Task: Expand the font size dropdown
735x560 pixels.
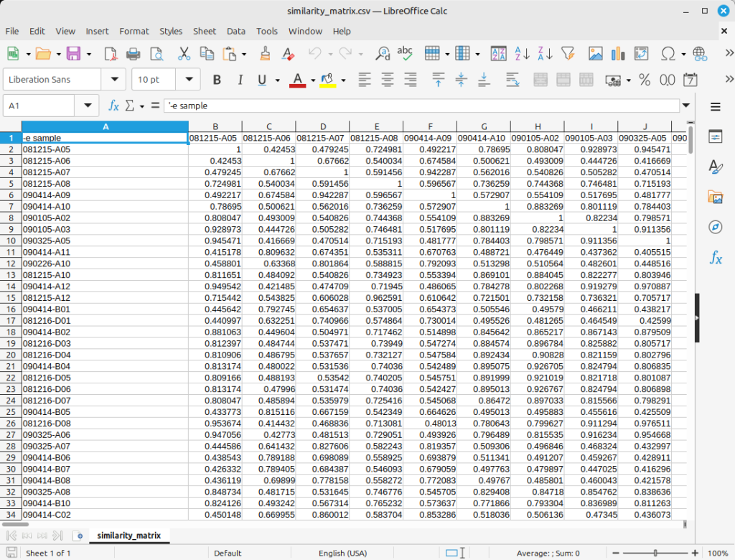Action: [189, 80]
